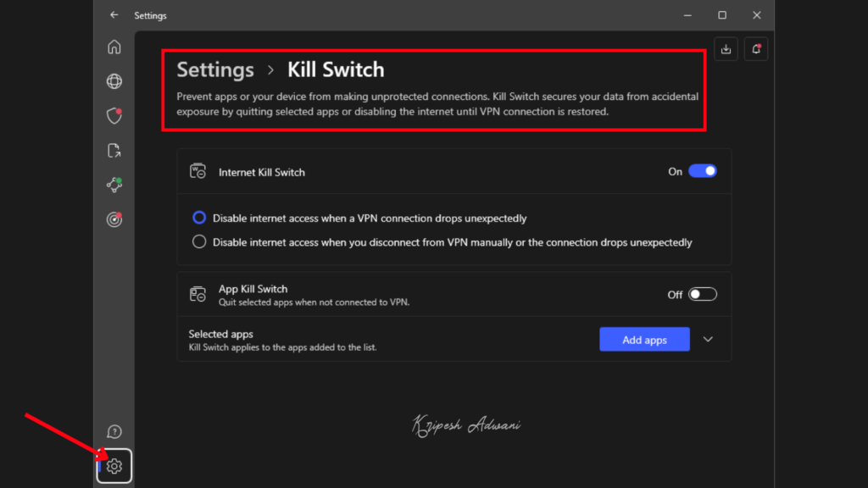
Task: Open Threat Protection shield in sidebar
Action: tap(114, 116)
